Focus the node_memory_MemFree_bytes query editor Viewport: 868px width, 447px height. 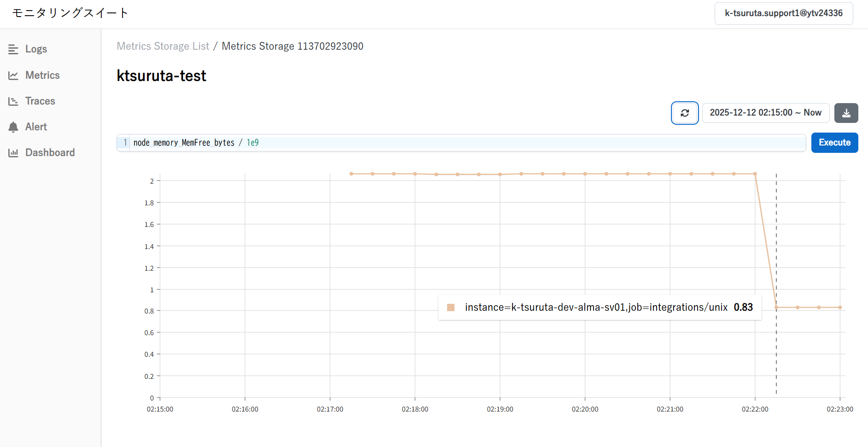click(461, 143)
